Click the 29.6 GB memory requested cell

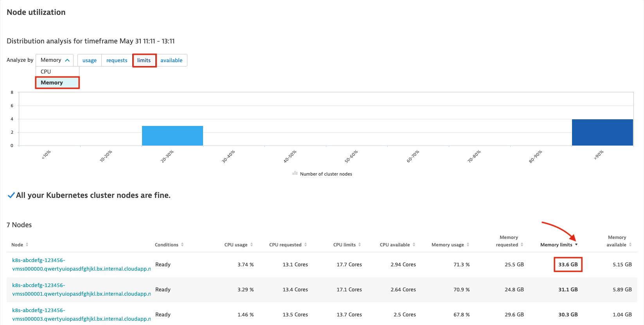[x=514, y=314]
